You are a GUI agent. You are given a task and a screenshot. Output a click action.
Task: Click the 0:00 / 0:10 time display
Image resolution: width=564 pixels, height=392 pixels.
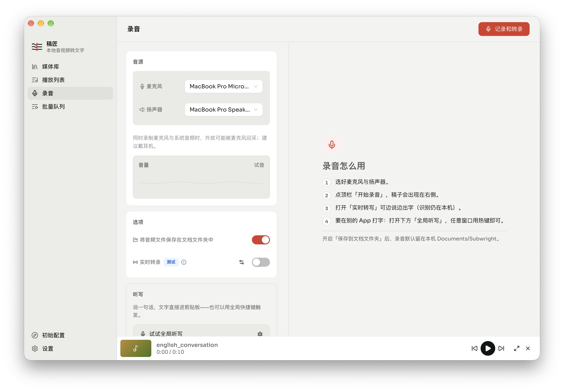pyautogui.click(x=170, y=352)
